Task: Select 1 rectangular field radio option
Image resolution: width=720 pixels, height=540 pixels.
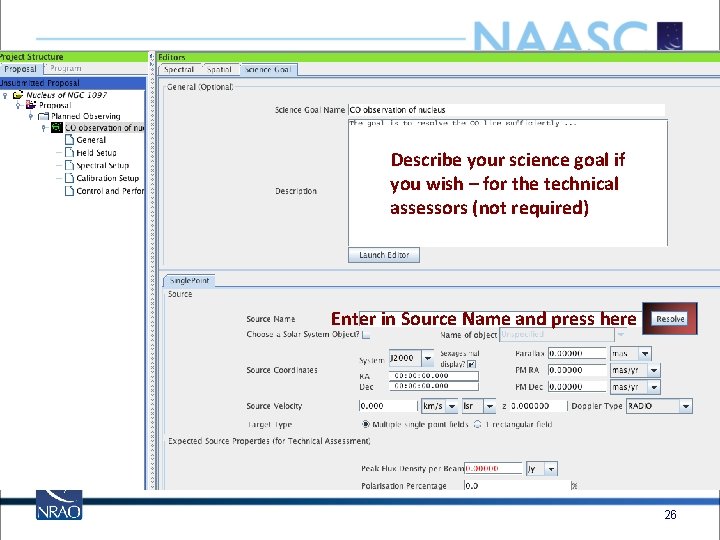Action: [x=478, y=424]
